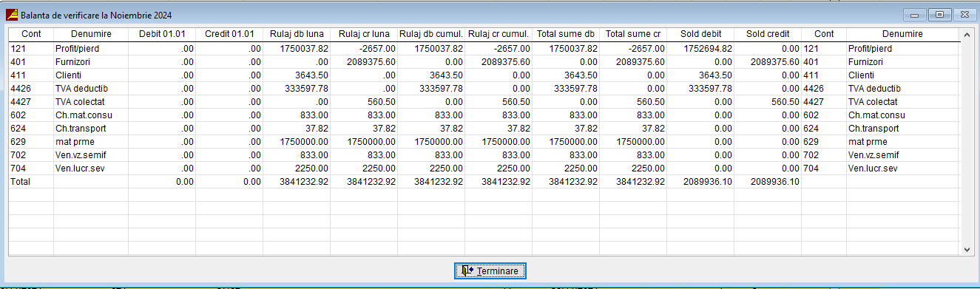Select account 602 in first Cont column

[18, 115]
